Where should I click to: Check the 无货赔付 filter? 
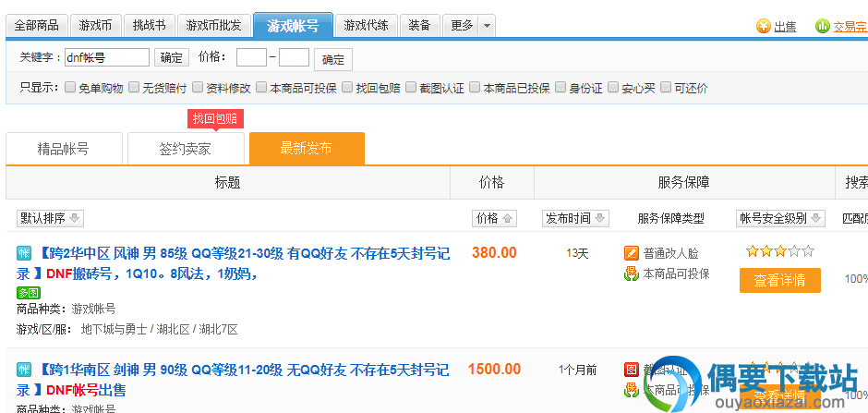coord(133,87)
